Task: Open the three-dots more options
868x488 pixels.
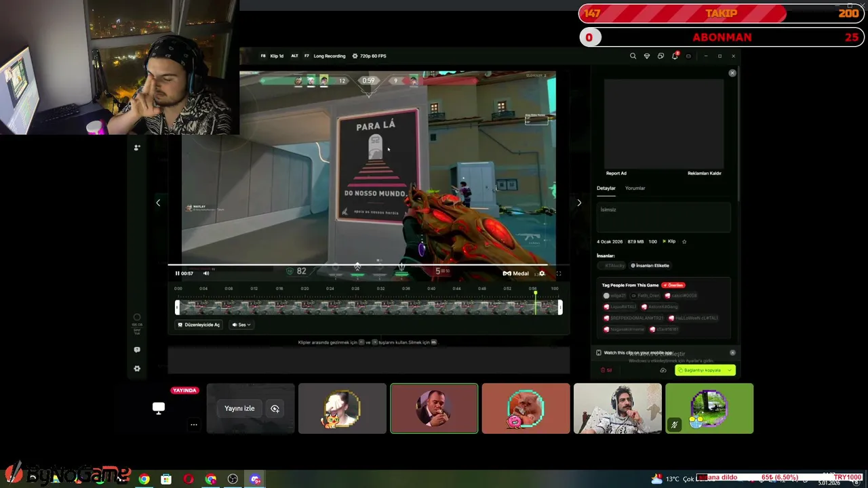Action: pos(194,425)
